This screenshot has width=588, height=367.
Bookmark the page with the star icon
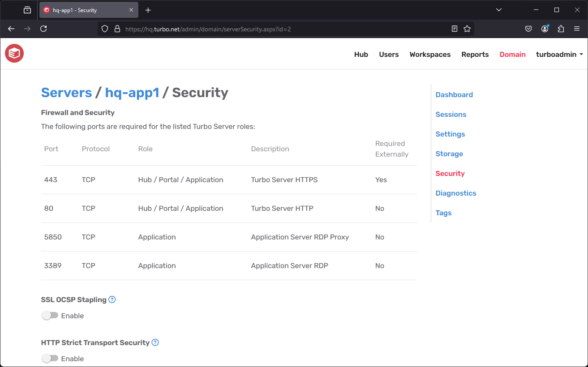coord(467,28)
